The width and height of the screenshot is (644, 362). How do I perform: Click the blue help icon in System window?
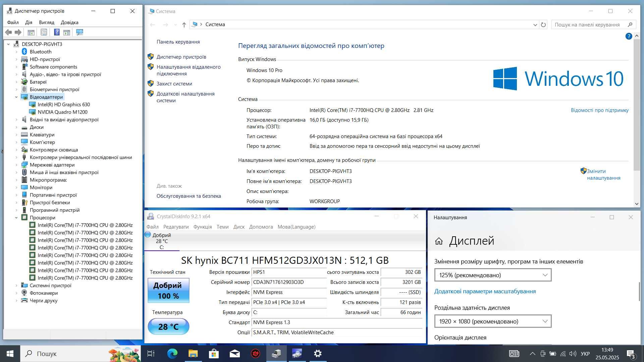point(629,36)
